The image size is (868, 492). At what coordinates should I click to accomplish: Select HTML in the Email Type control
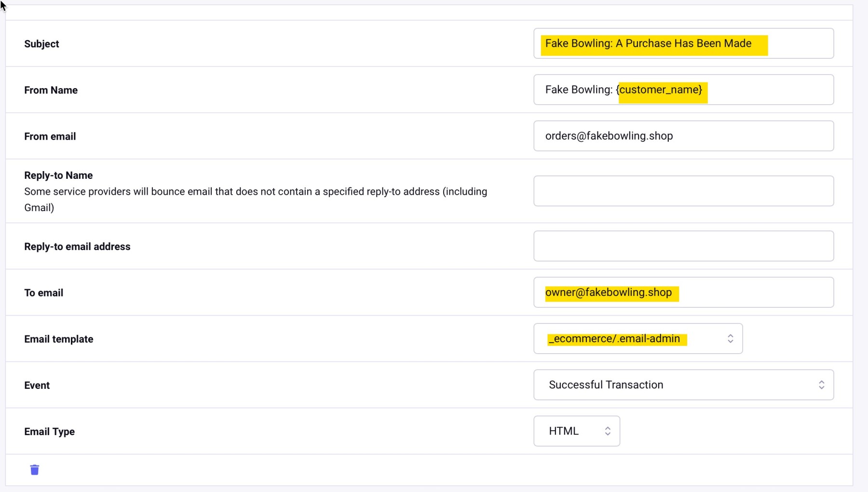click(563, 431)
